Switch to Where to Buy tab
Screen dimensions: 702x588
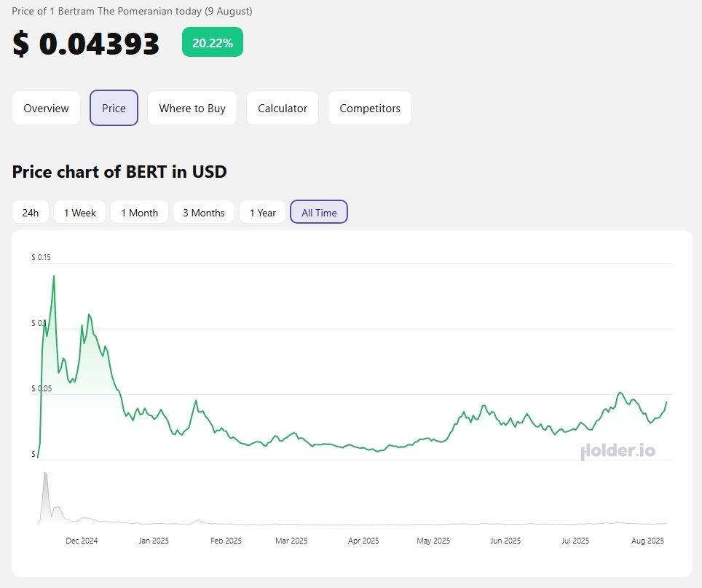click(192, 108)
